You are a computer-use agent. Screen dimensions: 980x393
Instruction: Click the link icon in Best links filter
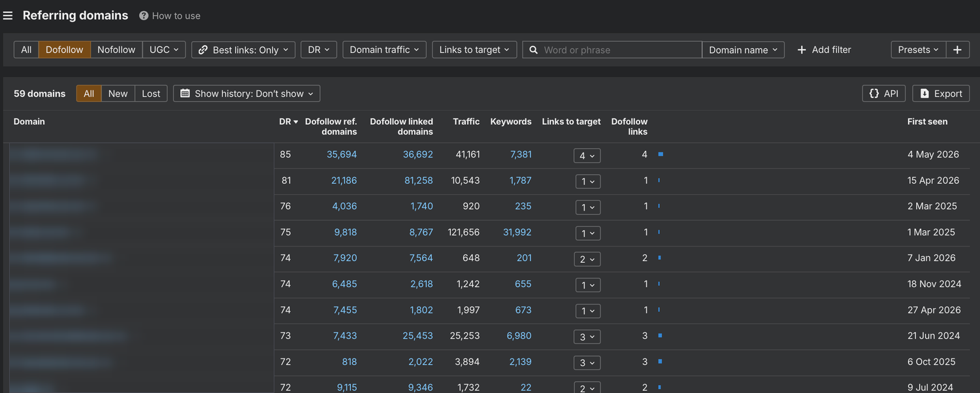203,50
